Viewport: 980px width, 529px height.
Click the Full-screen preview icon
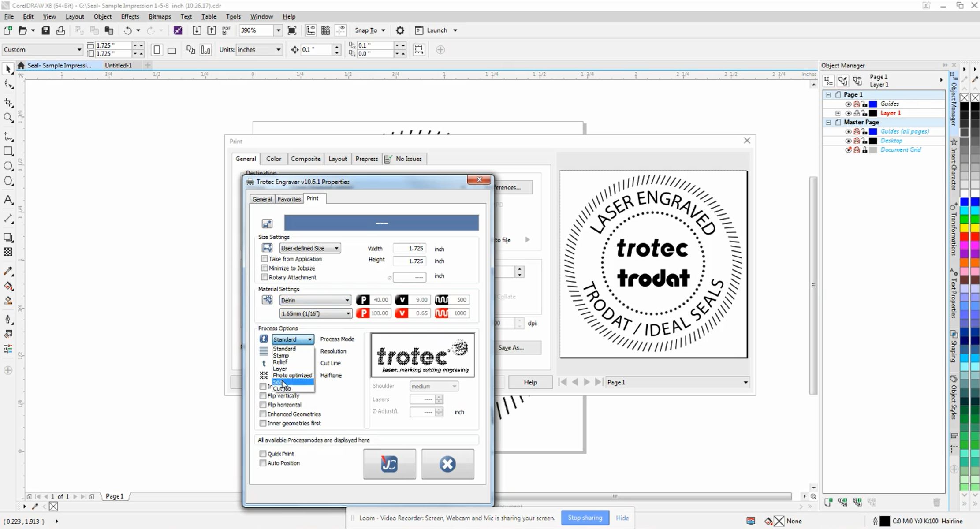292,30
